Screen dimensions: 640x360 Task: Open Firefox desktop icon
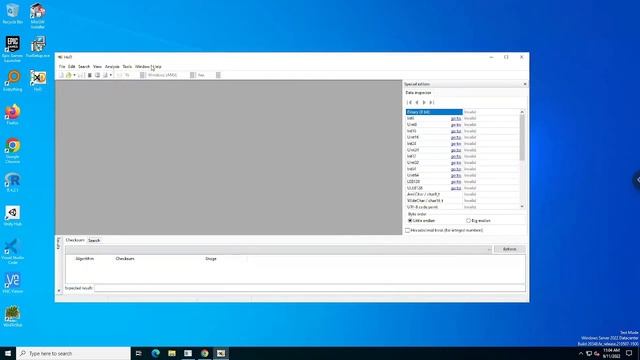13,115
